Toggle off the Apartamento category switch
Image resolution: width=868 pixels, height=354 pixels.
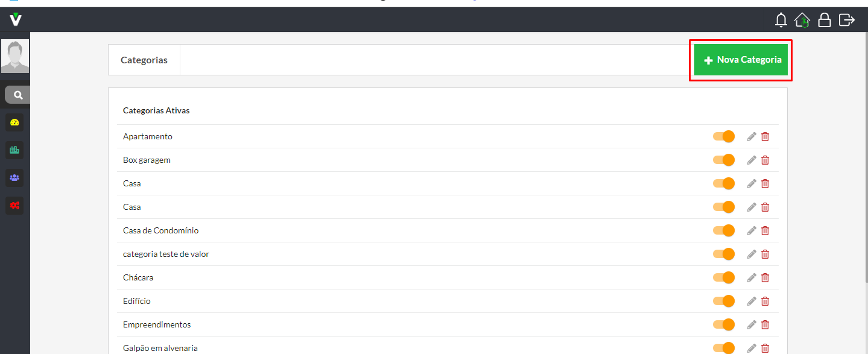pyautogui.click(x=723, y=136)
